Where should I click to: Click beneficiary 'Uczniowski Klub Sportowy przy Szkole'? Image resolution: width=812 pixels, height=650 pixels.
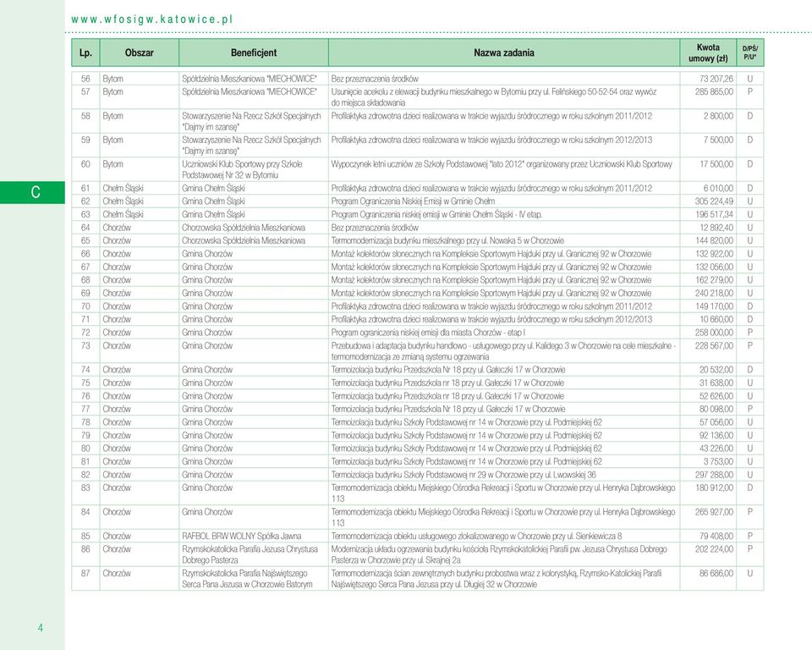(x=242, y=169)
